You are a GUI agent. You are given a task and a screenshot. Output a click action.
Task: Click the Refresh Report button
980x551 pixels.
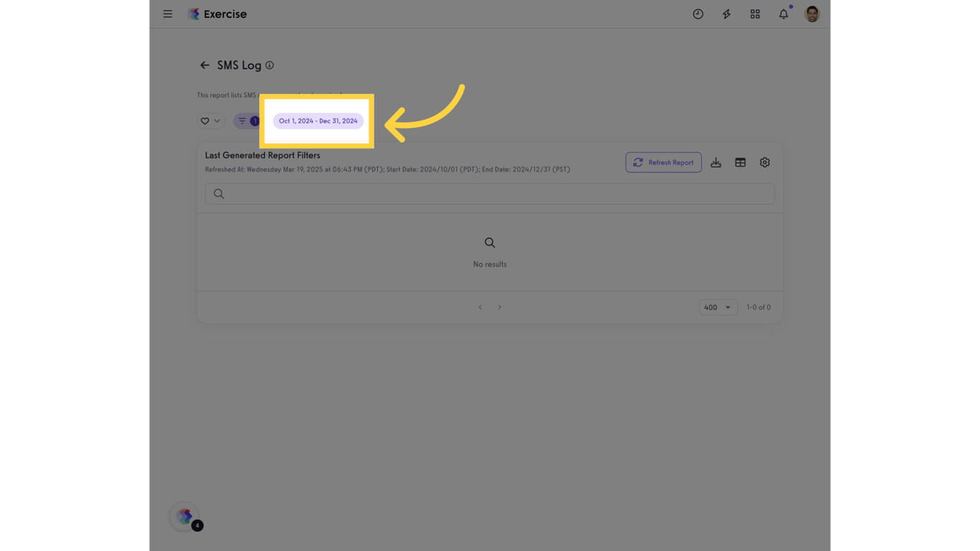[x=663, y=163]
